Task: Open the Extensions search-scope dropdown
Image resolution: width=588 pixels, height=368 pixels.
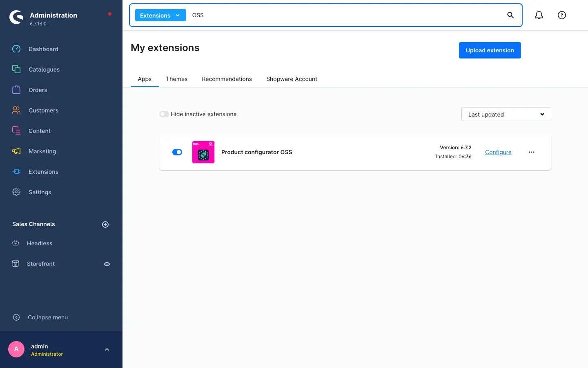Action: tap(160, 15)
